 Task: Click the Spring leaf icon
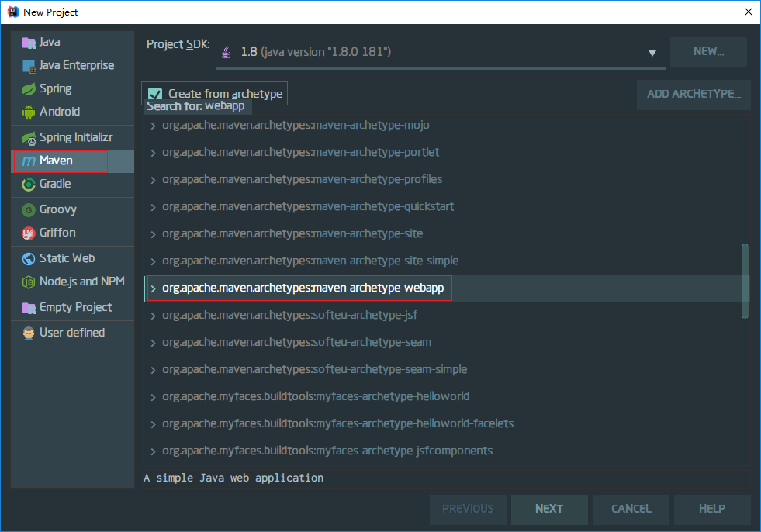[x=29, y=89]
